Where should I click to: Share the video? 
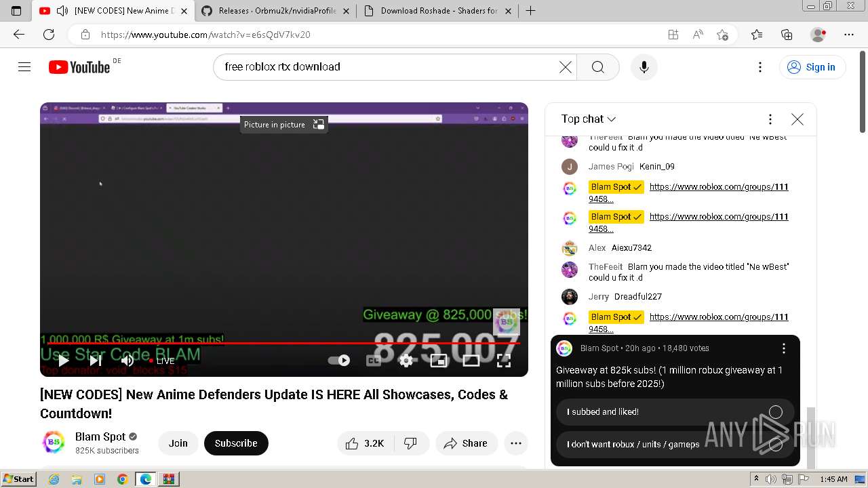click(466, 443)
